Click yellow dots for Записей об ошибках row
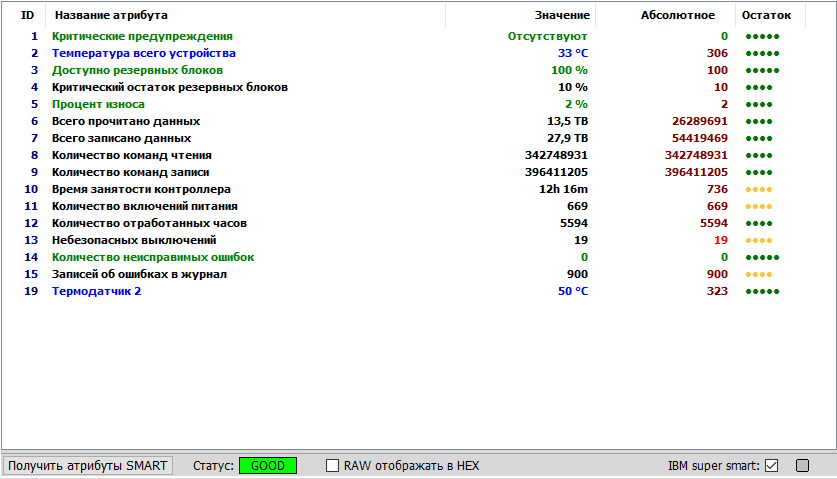Image resolution: width=837 pixels, height=479 pixels. pyautogui.click(x=759, y=274)
